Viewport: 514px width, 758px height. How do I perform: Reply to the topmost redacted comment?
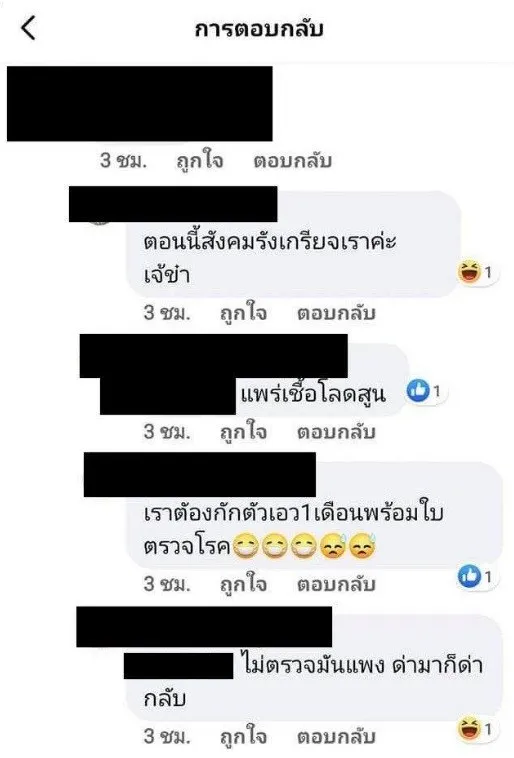293,161
